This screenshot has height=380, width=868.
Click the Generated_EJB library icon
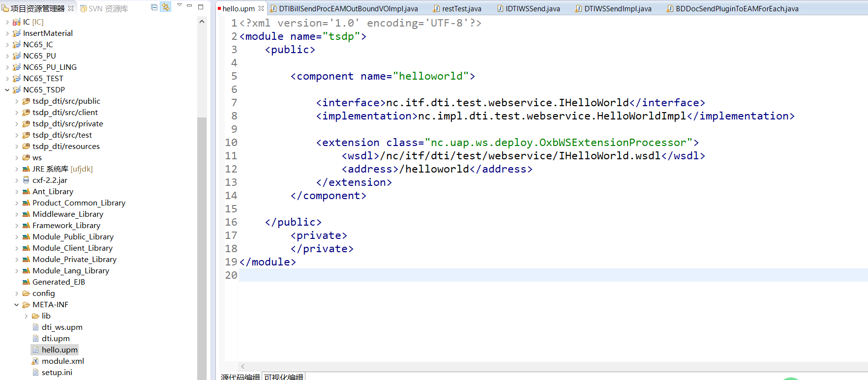[26, 282]
